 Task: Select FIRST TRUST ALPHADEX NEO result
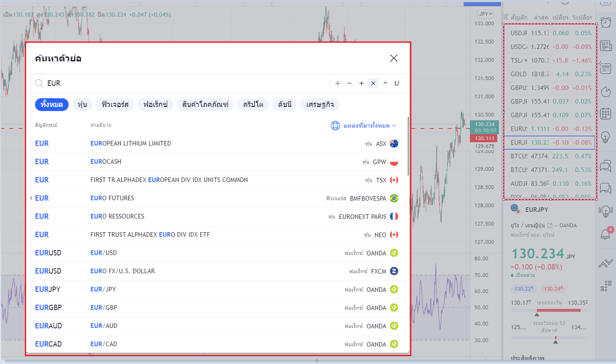[x=217, y=235]
